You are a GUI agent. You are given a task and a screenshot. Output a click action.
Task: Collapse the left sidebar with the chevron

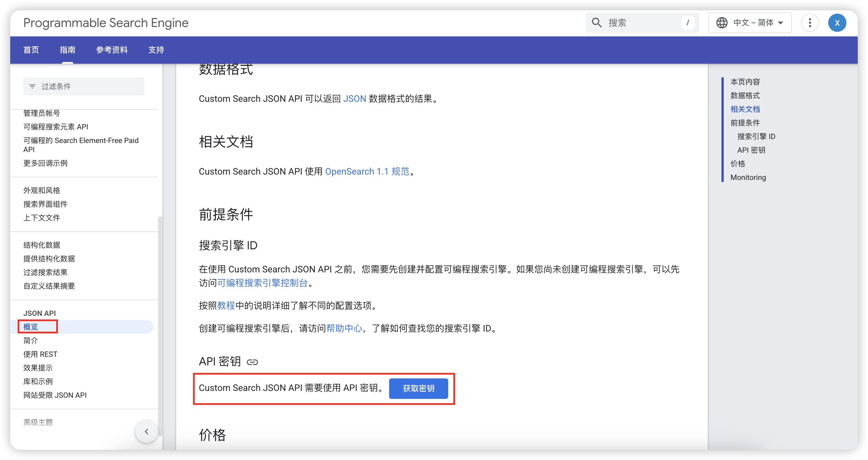[x=146, y=431]
